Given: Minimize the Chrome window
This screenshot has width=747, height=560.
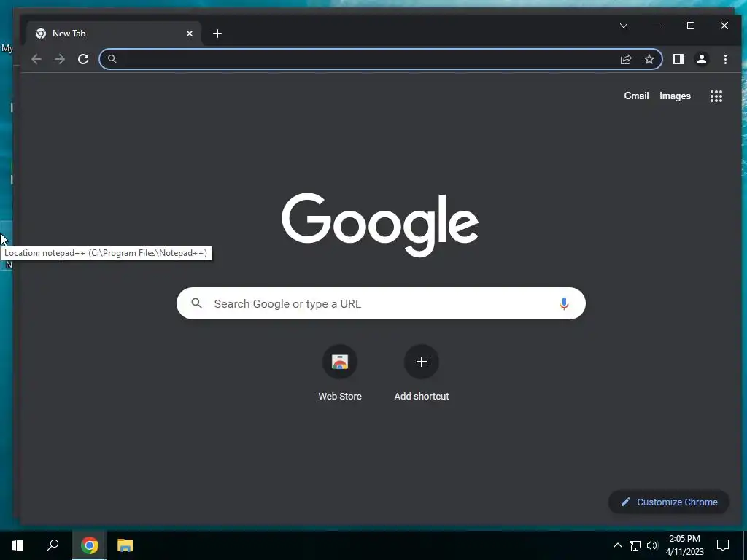Looking at the screenshot, I should pyautogui.click(x=657, y=26).
